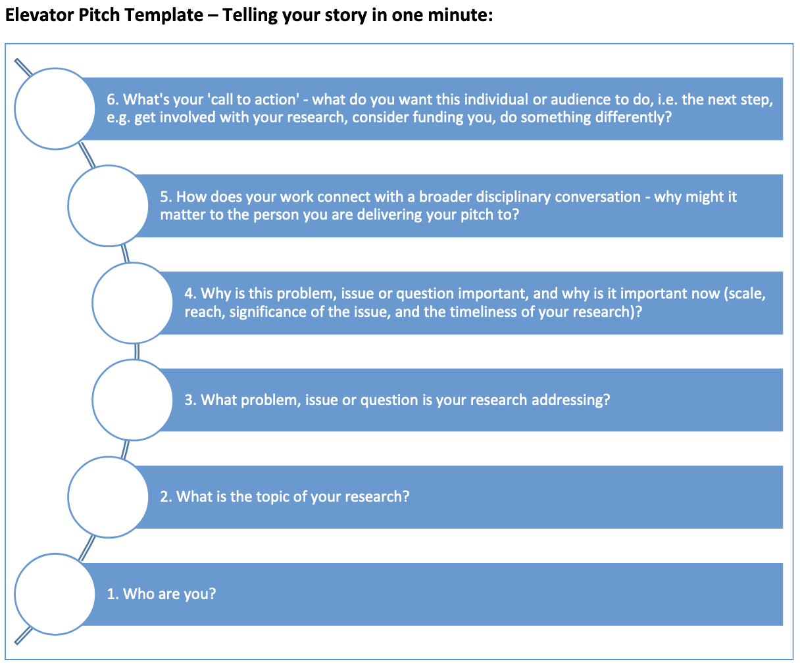Click the line tail below step 1 circle
This screenshot has height=672, width=800.
24,634
